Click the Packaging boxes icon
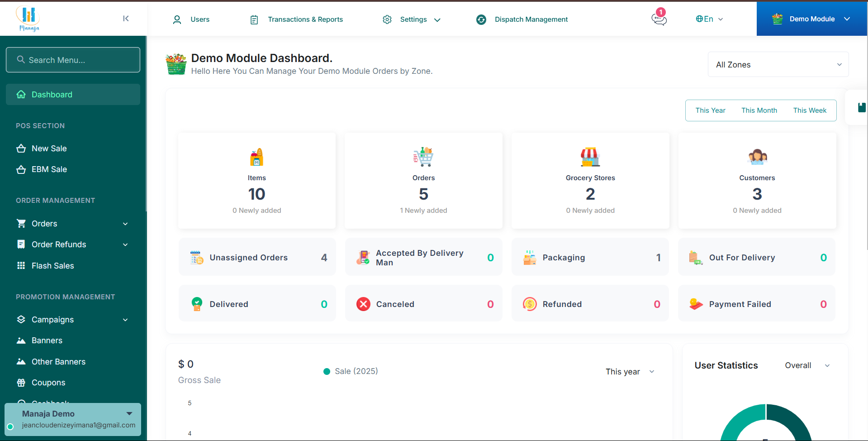Screen dimensions: 868x441 (530, 257)
